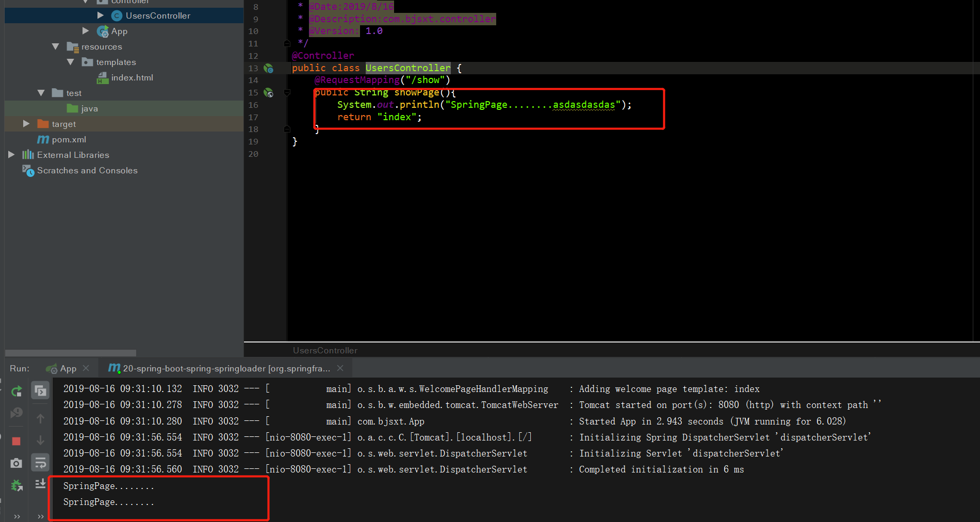Click the Scratches and Consoles icon
Image resolution: width=980 pixels, height=522 pixels.
pyautogui.click(x=28, y=170)
